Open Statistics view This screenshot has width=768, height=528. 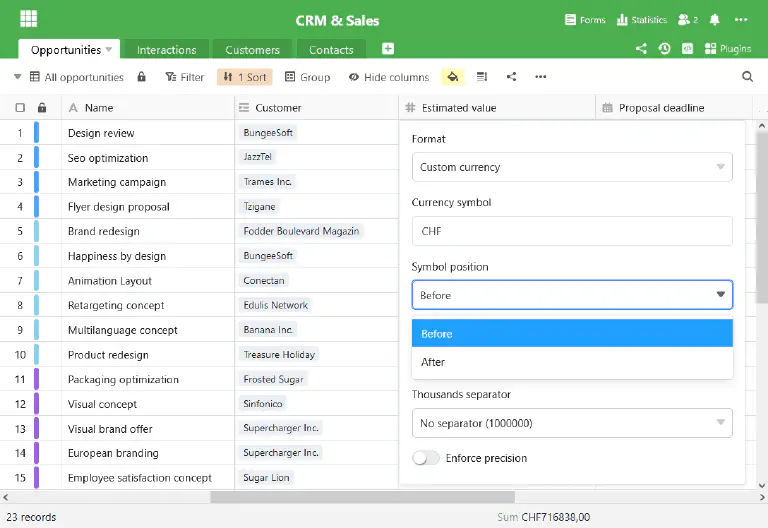click(642, 20)
